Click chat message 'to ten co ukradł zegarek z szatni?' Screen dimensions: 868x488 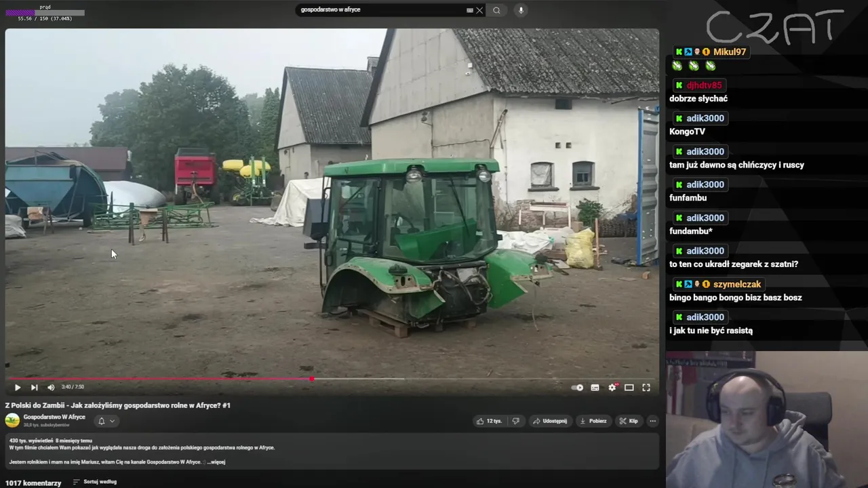(734, 264)
